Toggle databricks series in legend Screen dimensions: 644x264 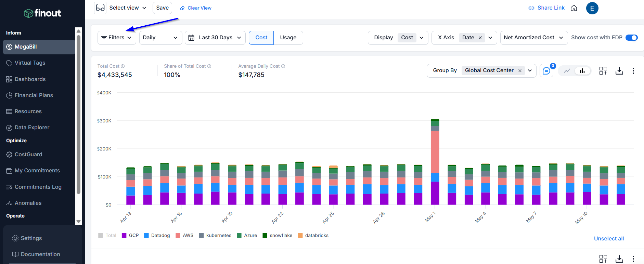[313, 236]
